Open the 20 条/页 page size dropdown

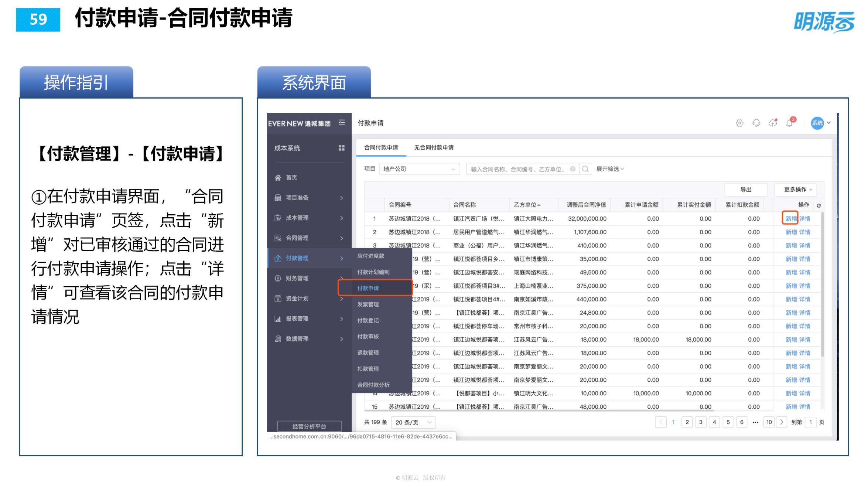pos(413,422)
